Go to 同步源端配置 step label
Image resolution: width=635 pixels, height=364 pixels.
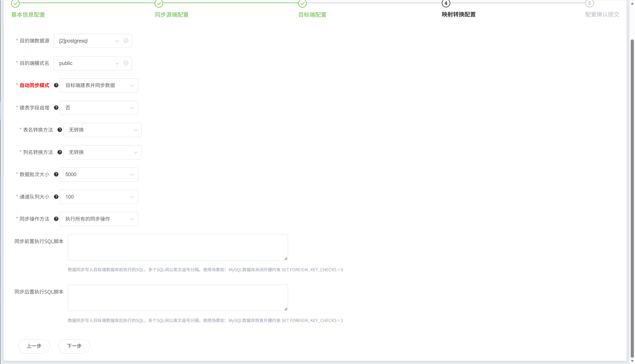click(x=172, y=15)
